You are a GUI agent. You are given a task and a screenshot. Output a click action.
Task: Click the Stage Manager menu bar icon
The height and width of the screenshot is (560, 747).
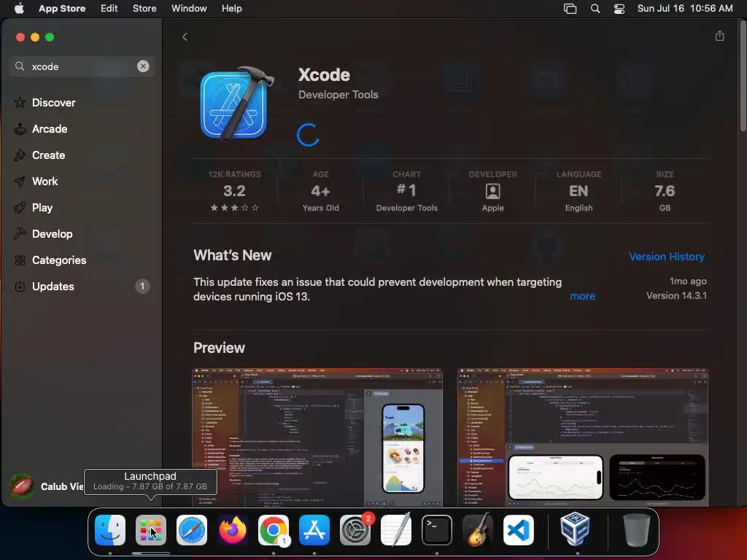coord(570,9)
